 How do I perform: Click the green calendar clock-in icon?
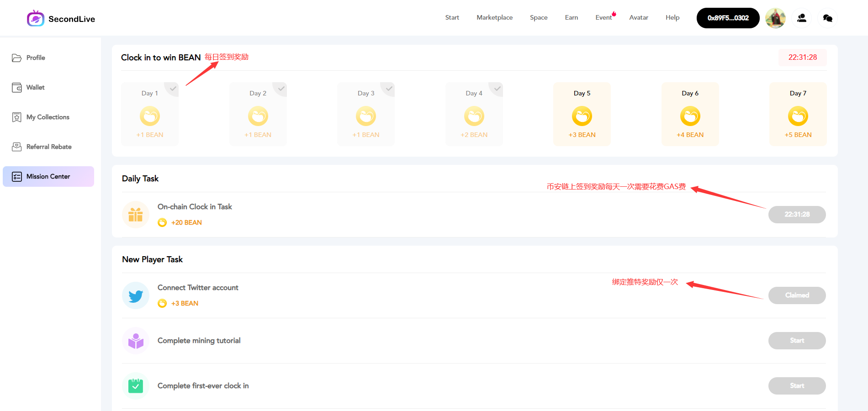136,386
